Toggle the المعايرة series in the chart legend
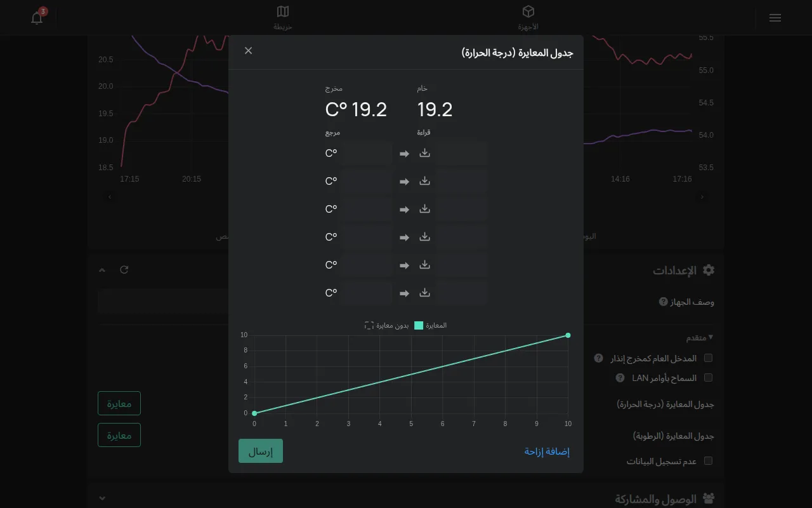 coord(431,325)
